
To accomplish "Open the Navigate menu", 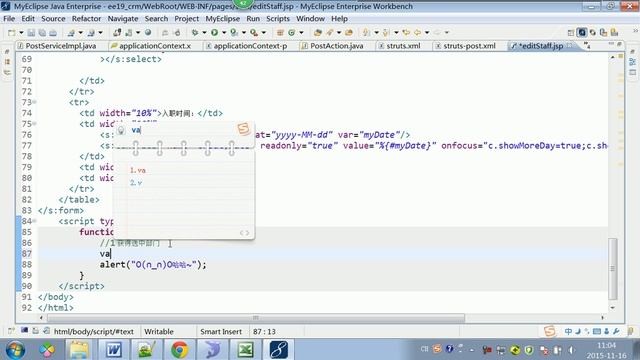I will pos(123,19).
